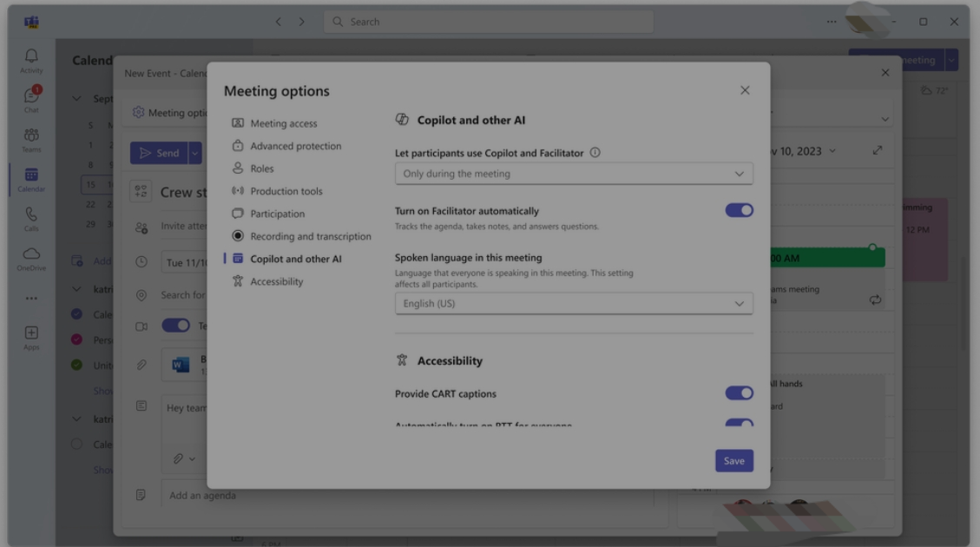This screenshot has height=547, width=980.
Task: Save the meeting options
Action: (733, 461)
